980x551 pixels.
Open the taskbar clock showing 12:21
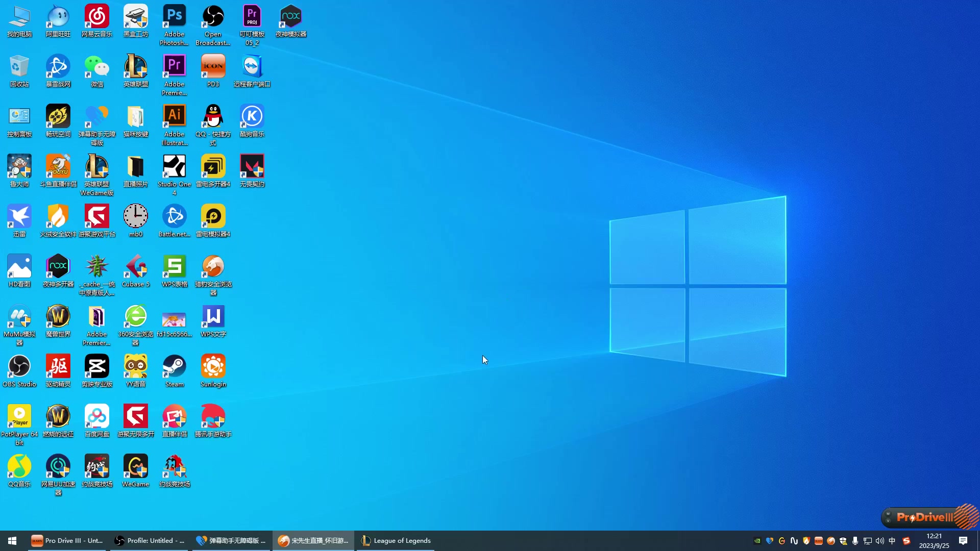pyautogui.click(x=934, y=541)
